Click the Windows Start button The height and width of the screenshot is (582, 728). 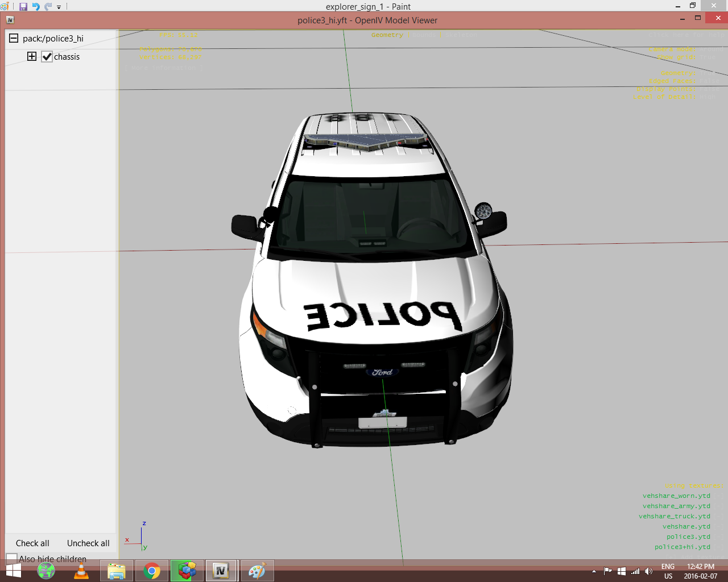coord(13,571)
